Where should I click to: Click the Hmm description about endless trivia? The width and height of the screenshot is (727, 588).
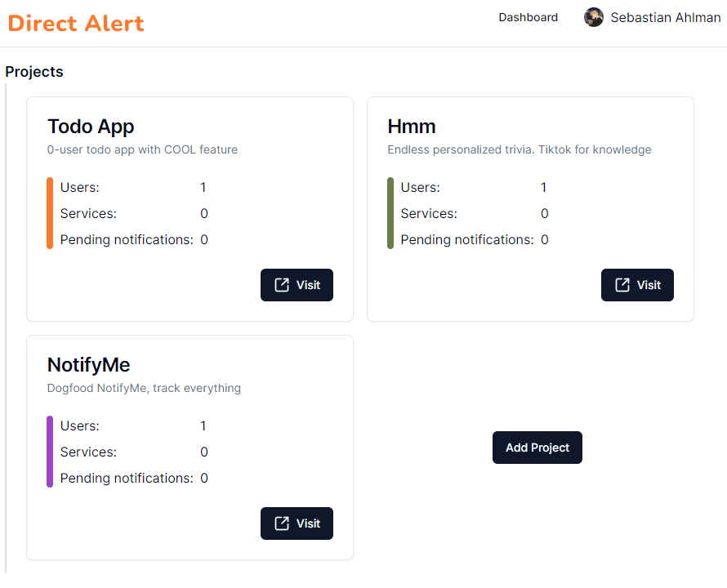pyautogui.click(x=520, y=149)
